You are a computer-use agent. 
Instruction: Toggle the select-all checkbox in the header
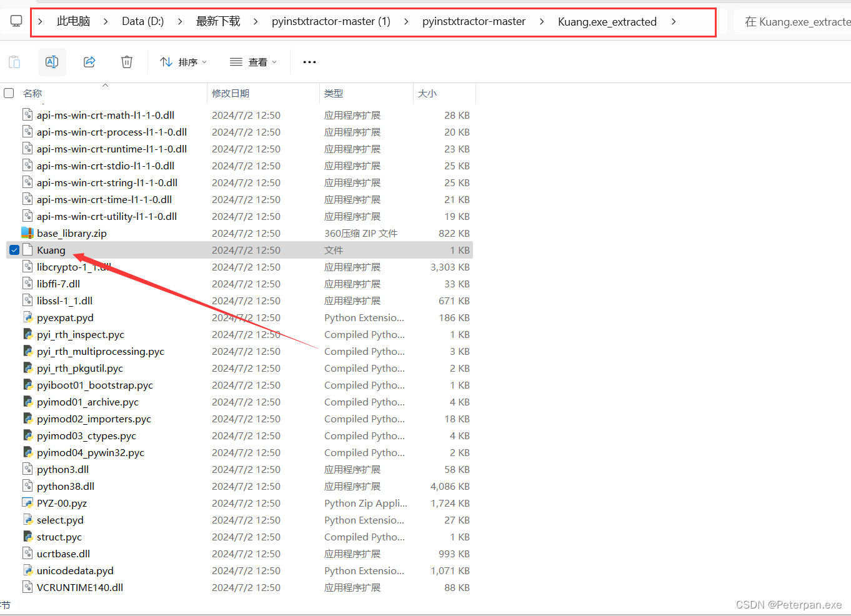9,93
